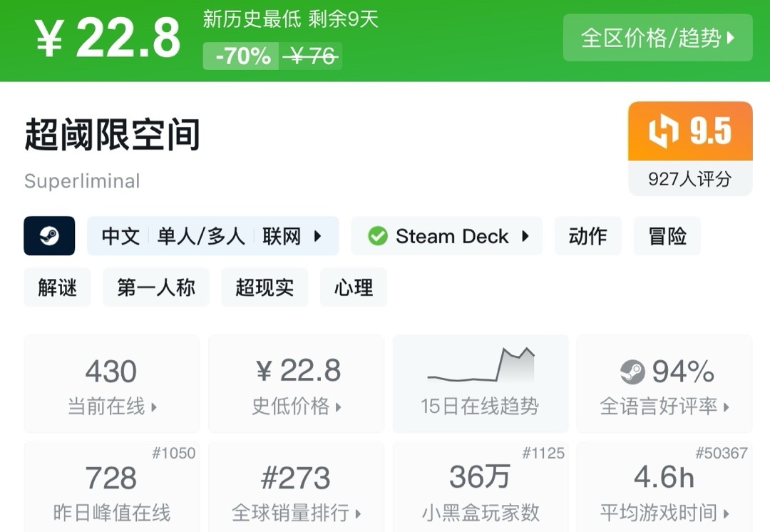Select the 动作 (Action) tag
The height and width of the screenshot is (532, 770).
pyautogui.click(x=587, y=236)
